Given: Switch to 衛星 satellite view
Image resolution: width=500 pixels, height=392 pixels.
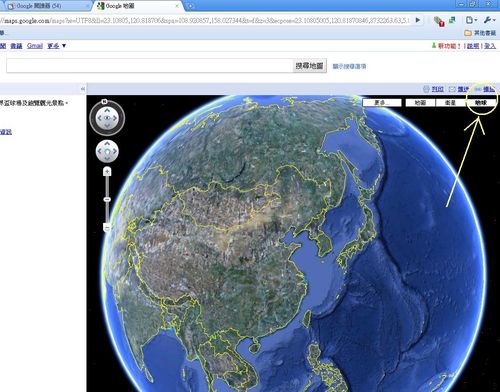Looking at the screenshot, I should pyautogui.click(x=450, y=103).
